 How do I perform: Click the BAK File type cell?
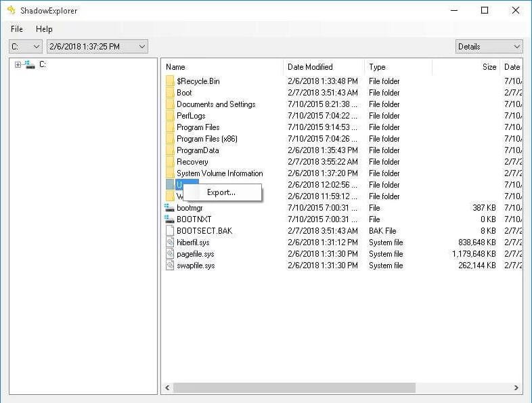[382, 231]
